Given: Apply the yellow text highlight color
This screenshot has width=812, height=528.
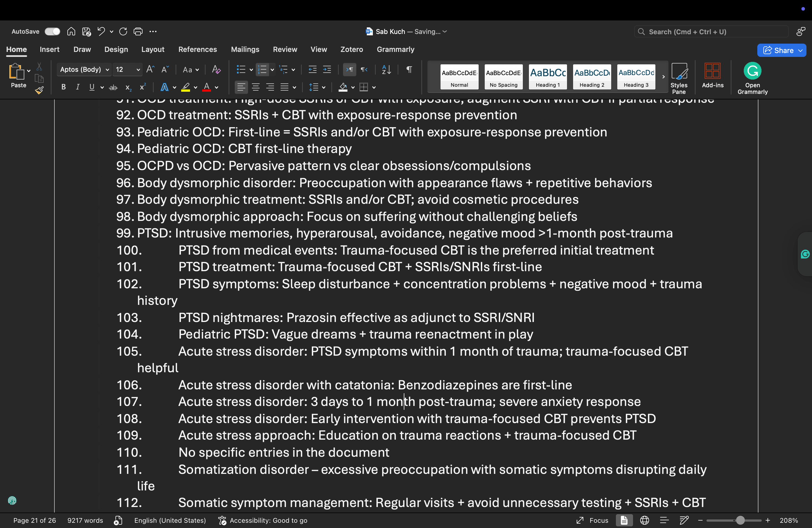Looking at the screenshot, I should point(185,87).
